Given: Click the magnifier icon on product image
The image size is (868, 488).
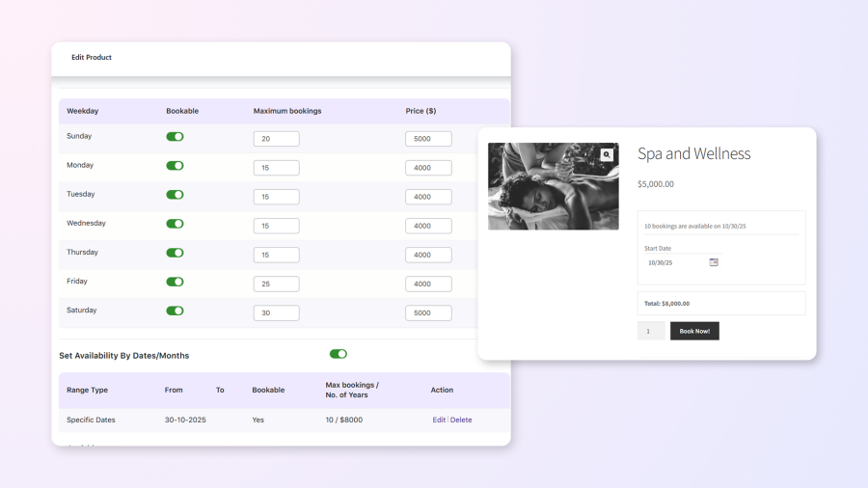Looking at the screenshot, I should click(x=606, y=154).
